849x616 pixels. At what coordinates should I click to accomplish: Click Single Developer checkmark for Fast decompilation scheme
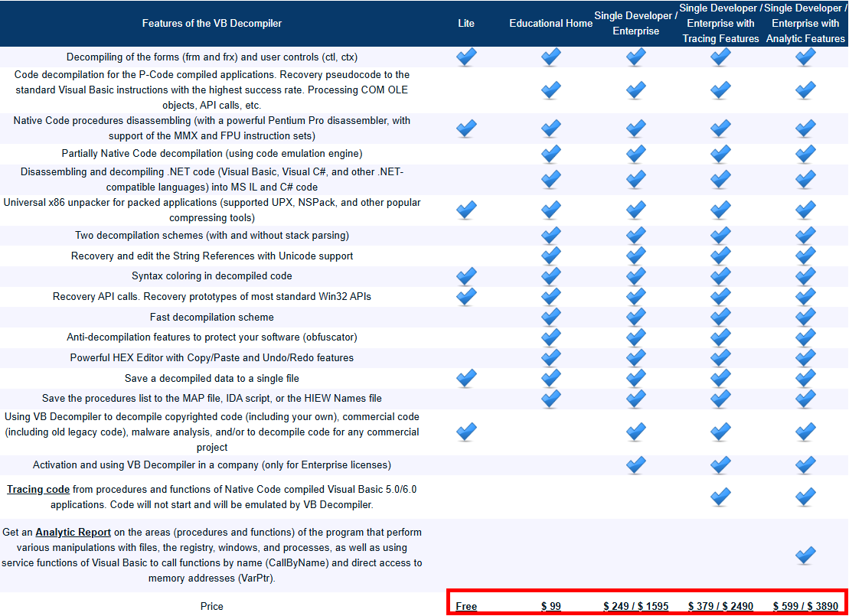tap(635, 318)
